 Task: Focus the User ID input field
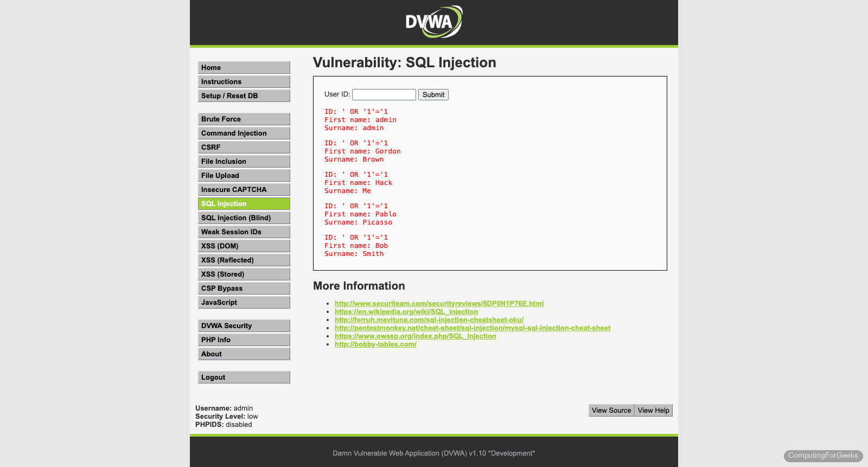click(384, 94)
